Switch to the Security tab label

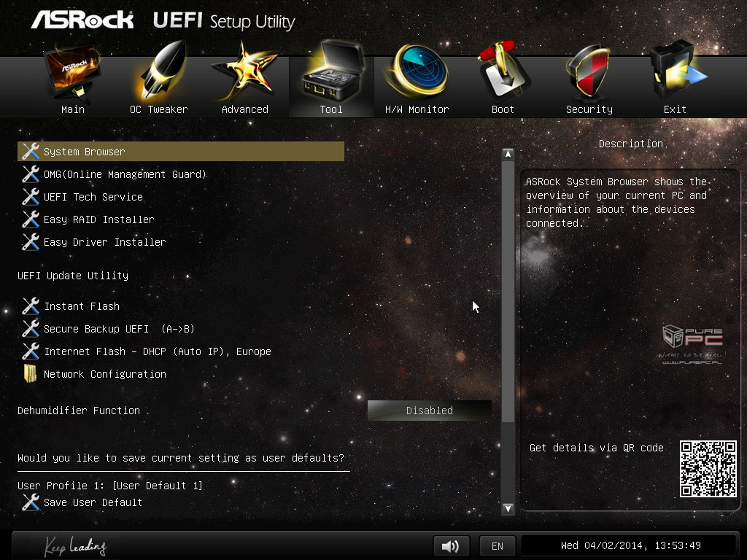pos(589,109)
